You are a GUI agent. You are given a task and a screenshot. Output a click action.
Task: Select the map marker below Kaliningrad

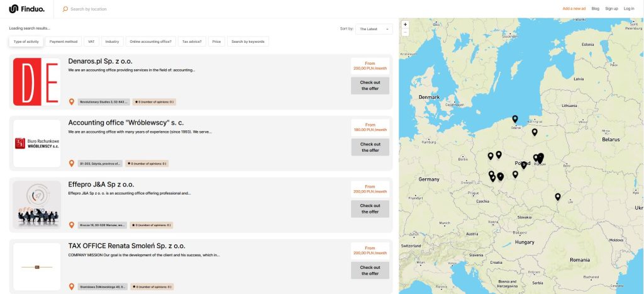535,132
